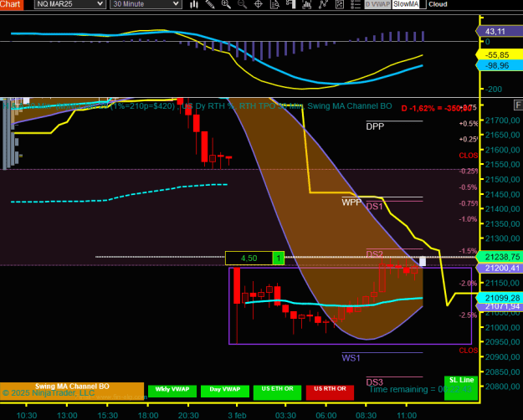Click the 3 feb date on time axis
Screen dimensions: 523x420
point(237,415)
